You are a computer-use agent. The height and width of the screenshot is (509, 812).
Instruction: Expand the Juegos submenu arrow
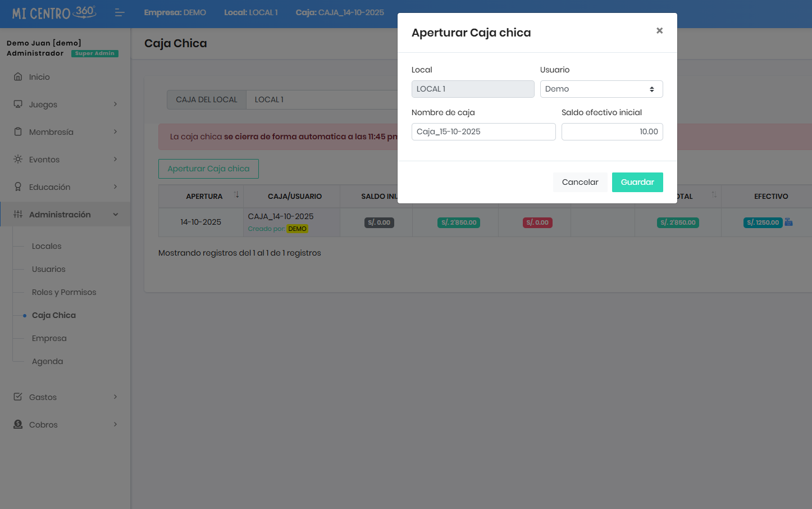point(115,104)
